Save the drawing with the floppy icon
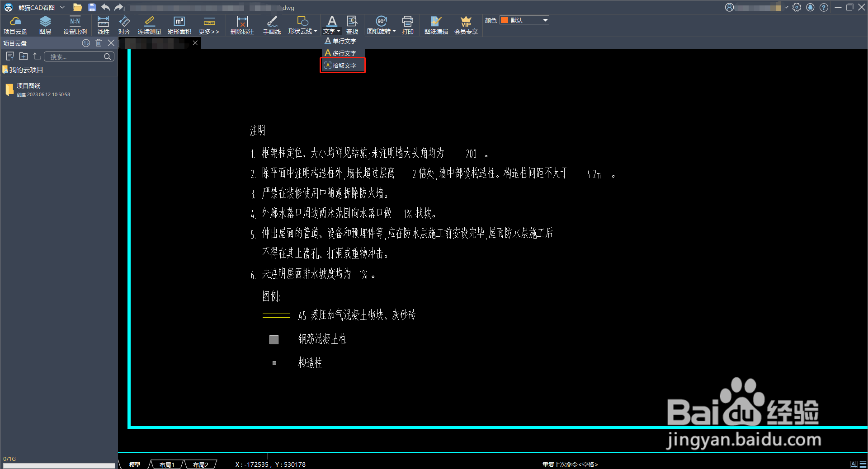Viewport: 868px width, 469px height. (x=92, y=7)
